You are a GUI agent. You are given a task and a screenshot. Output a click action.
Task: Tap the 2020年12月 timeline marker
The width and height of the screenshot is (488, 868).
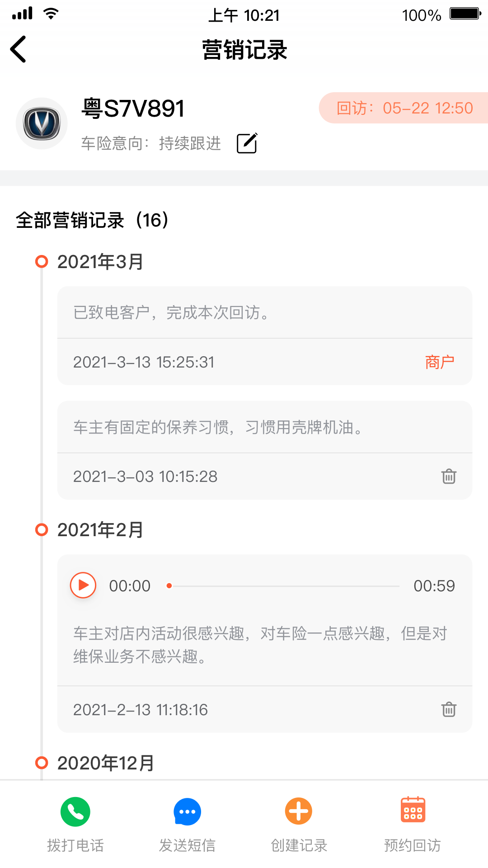pyautogui.click(x=42, y=763)
